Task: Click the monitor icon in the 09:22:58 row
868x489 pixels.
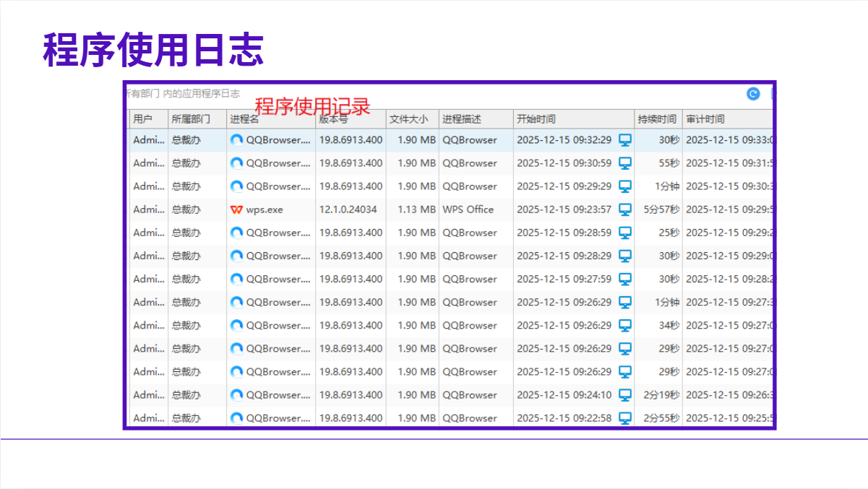Action: coord(625,418)
